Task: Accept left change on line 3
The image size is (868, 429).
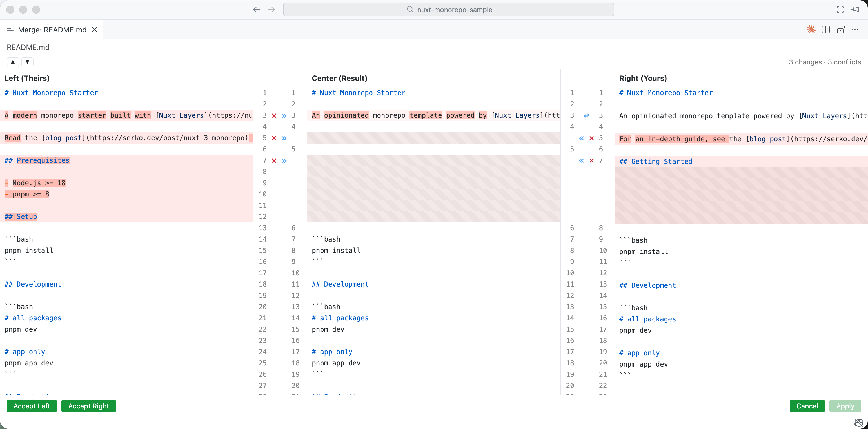Action: tap(284, 115)
